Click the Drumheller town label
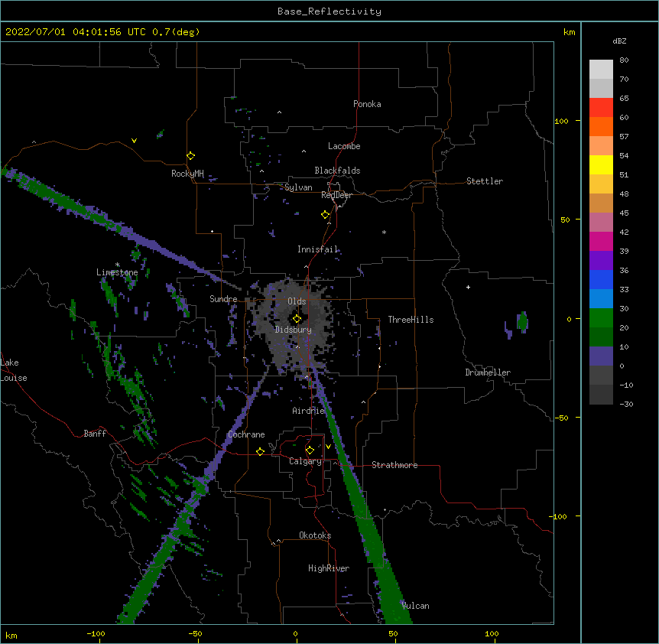 [x=488, y=372]
